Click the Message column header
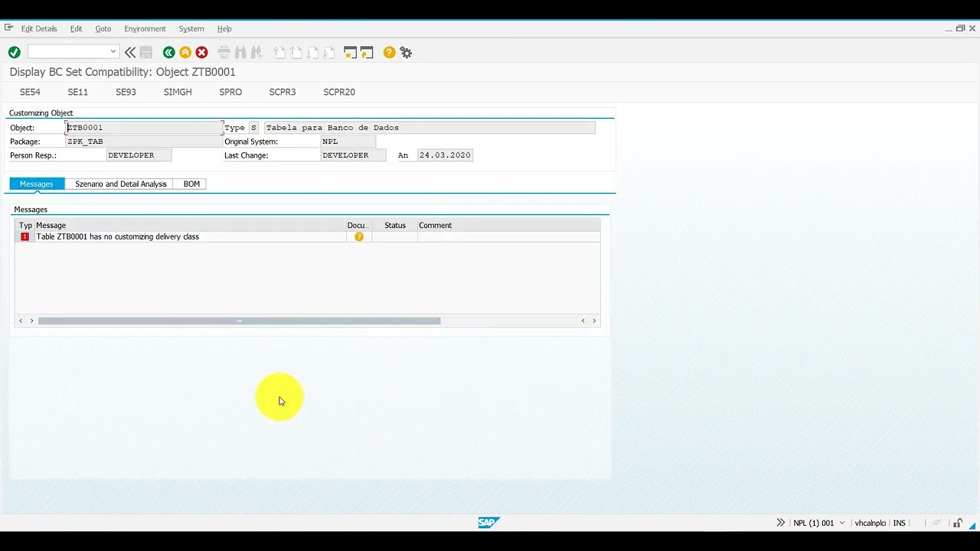Image resolution: width=980 pixels, height=551 pixels. [190, 225]
